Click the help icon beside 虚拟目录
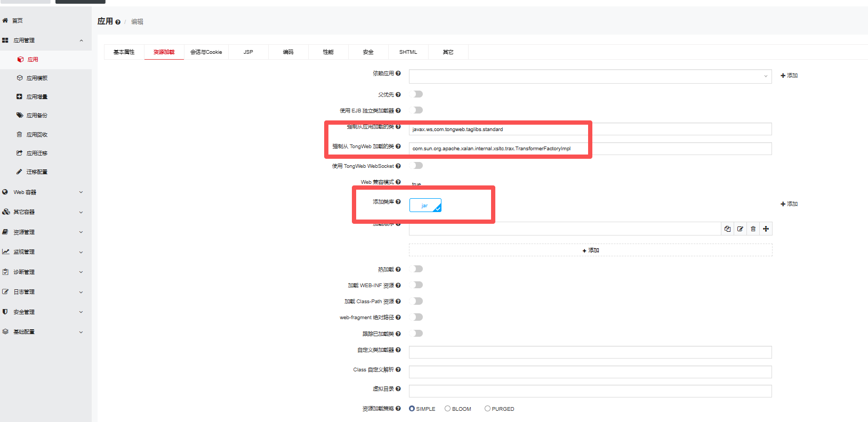The width and height of the screenshot is (868, 422). tap(398, 388)
